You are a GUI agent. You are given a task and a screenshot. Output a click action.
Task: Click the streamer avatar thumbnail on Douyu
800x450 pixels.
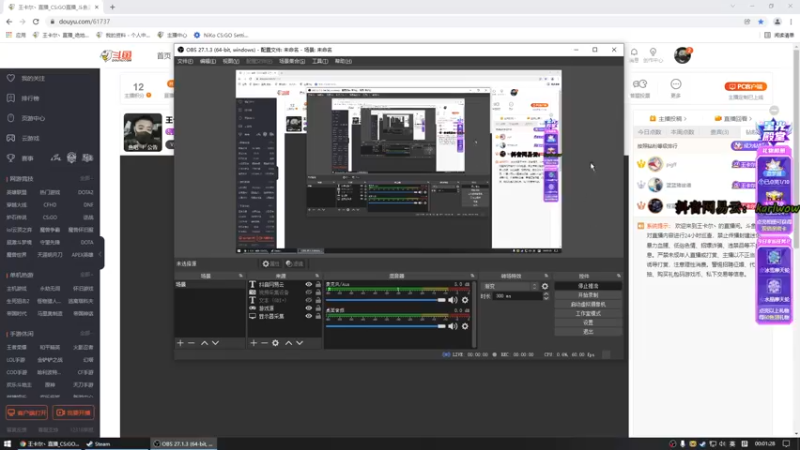click(143, 132)
